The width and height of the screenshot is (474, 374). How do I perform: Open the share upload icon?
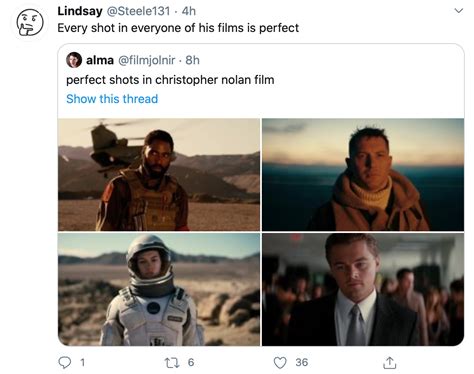click(389, 362)
